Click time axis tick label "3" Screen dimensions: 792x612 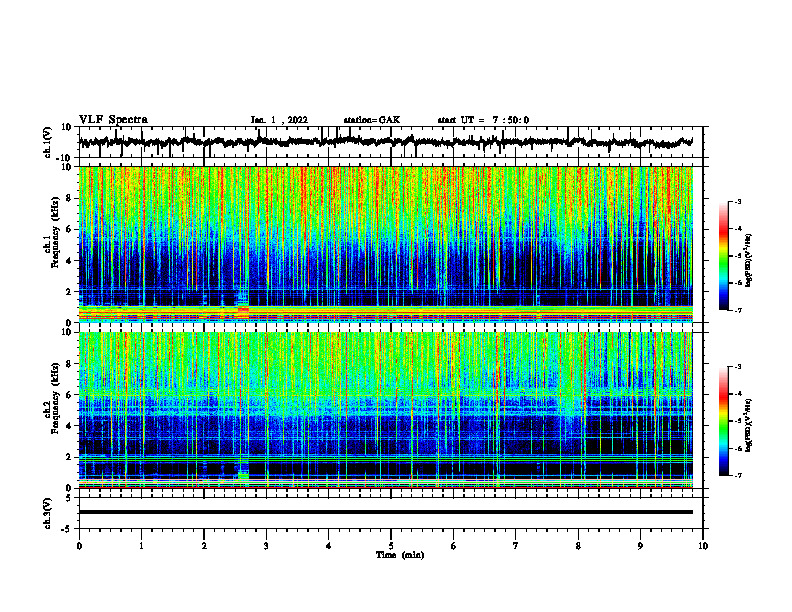point(266,546)
